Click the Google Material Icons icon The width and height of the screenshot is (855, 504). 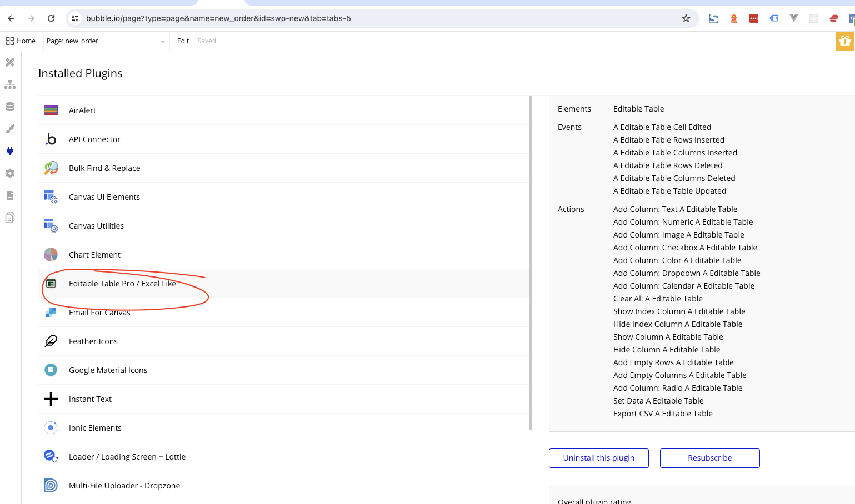click(51, 370)
